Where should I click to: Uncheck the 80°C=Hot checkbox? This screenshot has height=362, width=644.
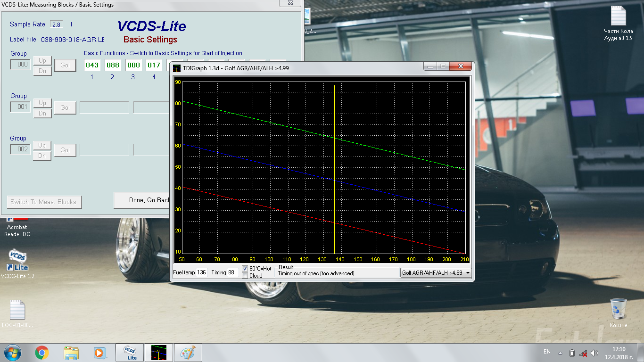245,269
